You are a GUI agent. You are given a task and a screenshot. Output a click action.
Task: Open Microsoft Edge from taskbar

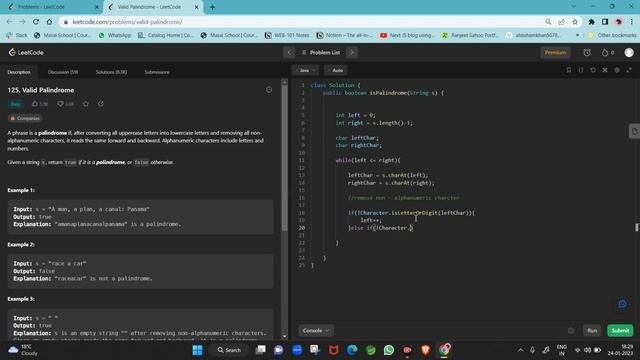pos(352,350)
